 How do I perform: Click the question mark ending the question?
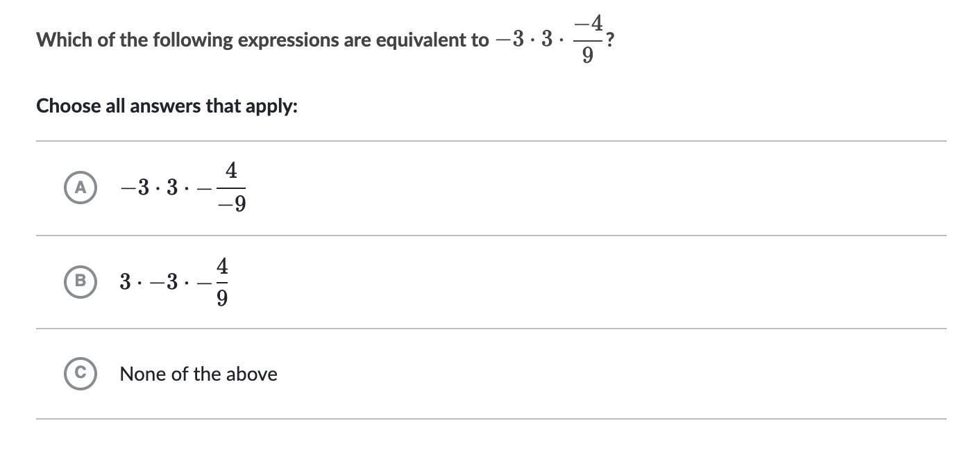point(609,40)
